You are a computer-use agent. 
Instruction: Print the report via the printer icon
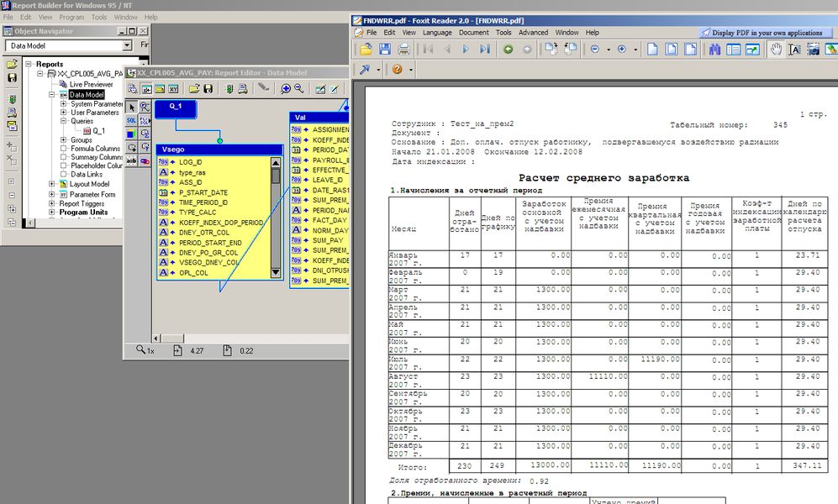pos(243,89)
